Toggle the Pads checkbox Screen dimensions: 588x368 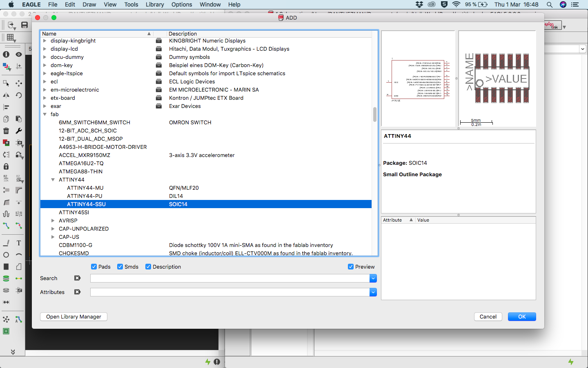click(x=94, y=267)
